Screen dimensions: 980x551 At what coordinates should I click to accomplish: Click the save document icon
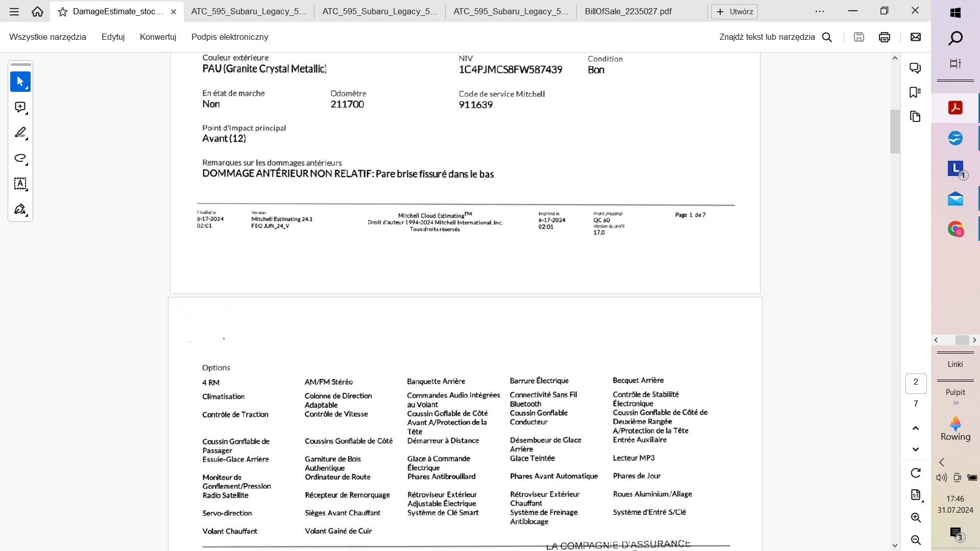(x=859, y=37)
